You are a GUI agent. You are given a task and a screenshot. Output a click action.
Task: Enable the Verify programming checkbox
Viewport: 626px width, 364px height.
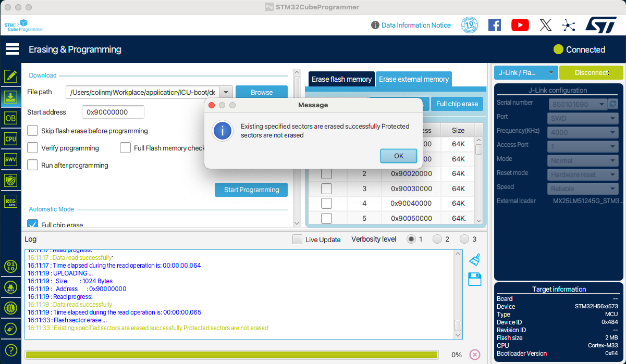(x=33, y=148)
